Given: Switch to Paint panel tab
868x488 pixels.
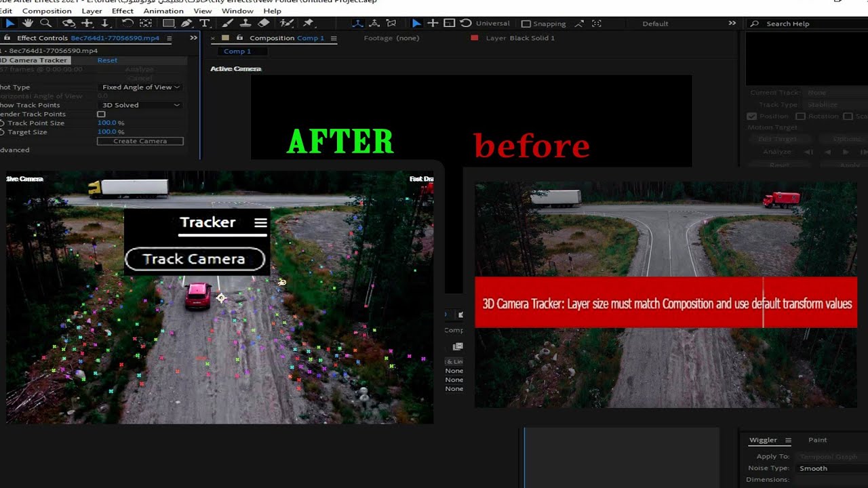Looking at the screenshot, I should tap(817, 440).
